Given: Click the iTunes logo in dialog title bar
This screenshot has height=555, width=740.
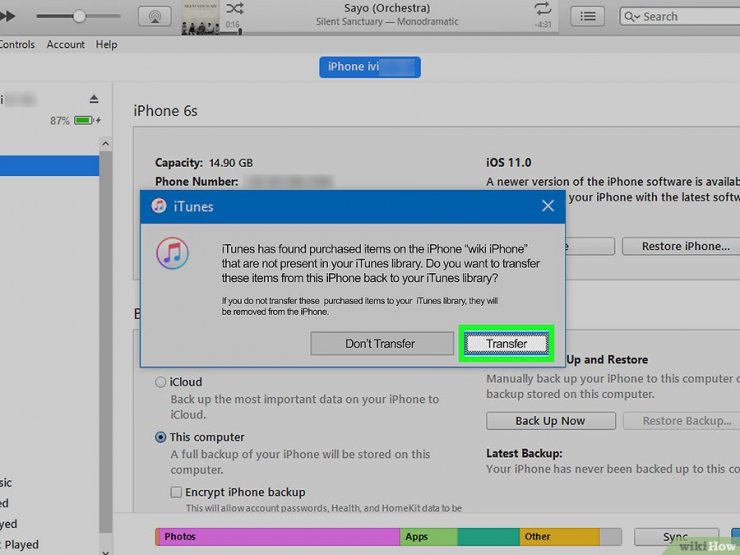Looking at the screenshot, I should point(159,206).
